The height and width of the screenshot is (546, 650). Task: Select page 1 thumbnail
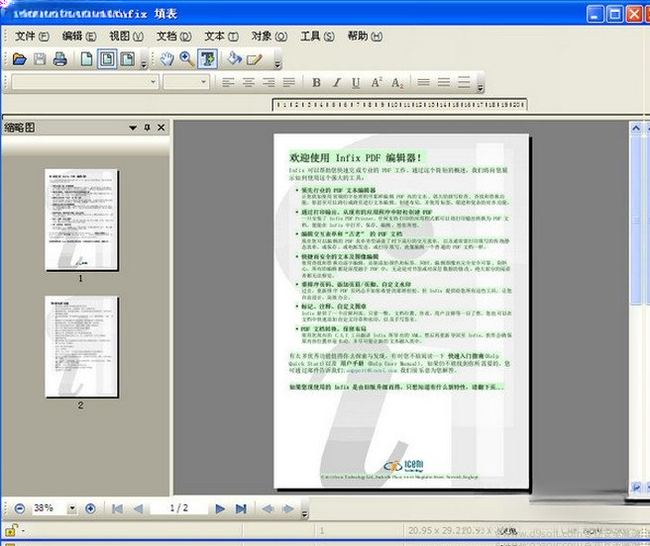point(81,220)
